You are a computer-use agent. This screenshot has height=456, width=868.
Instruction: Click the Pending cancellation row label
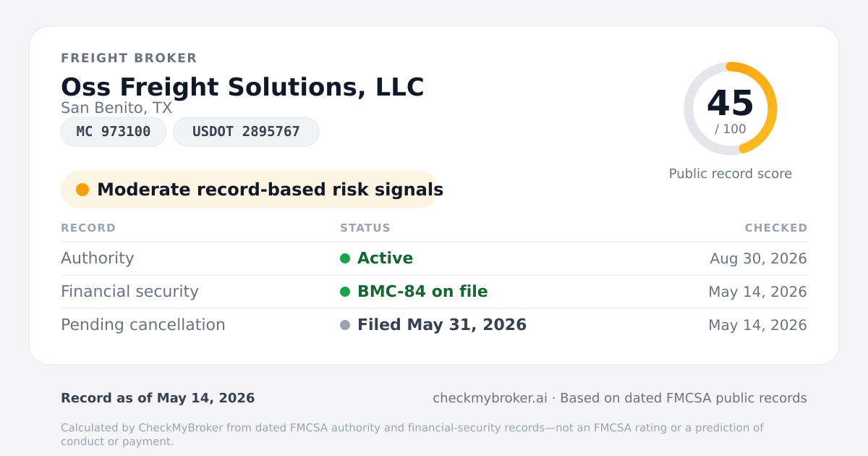(x=143, y=325)
